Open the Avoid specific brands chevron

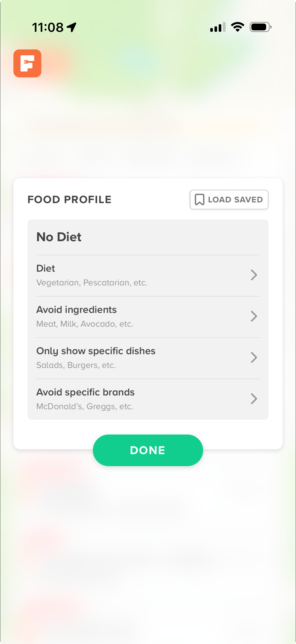(253, 399)
